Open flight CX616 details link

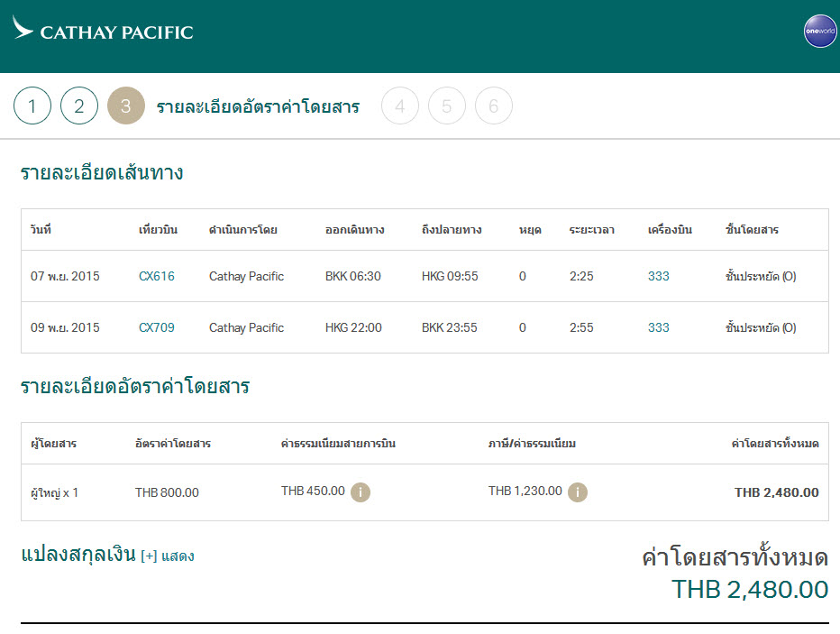pos(157,276)
